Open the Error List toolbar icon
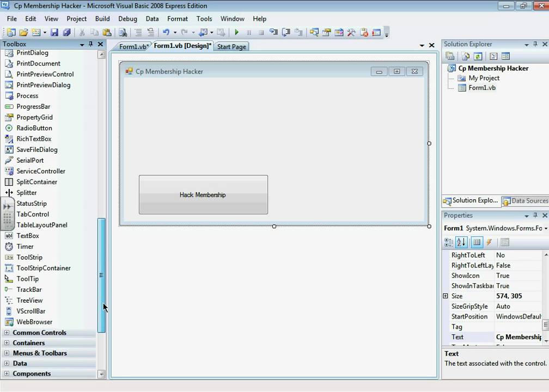Viewport: 549px width, 392px height. (x=364, y=33)
